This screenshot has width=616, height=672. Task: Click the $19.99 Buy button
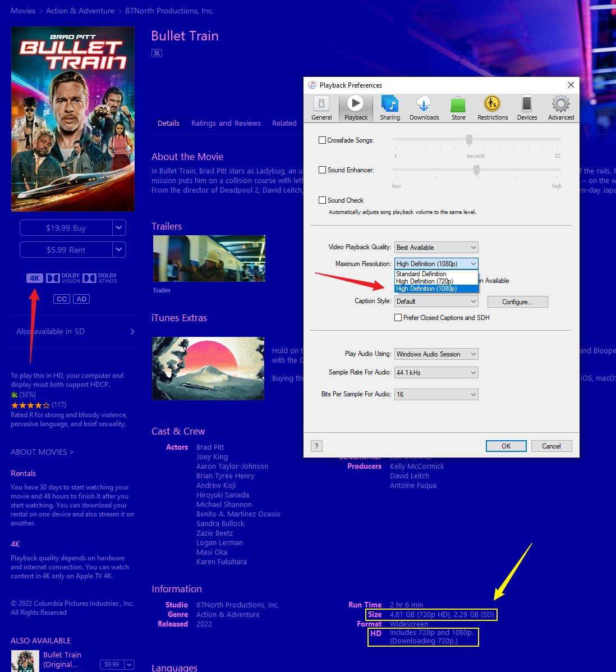(x=66, y=227)
